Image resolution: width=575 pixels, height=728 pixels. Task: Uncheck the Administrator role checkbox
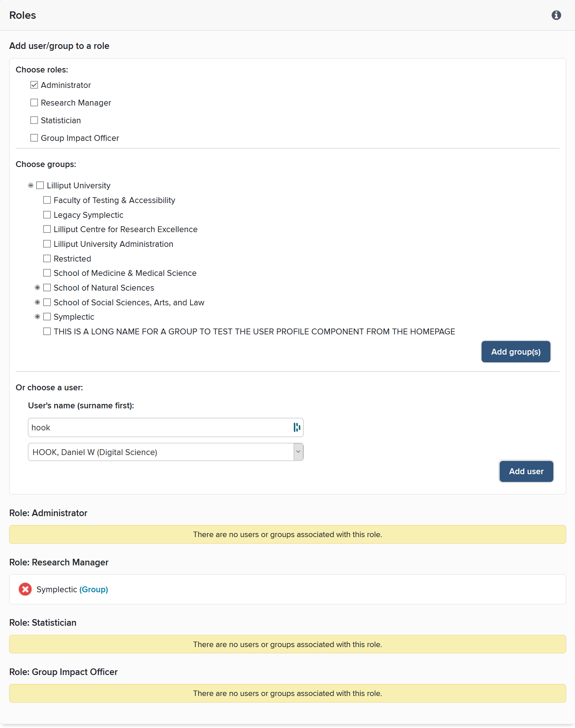click(x=34, y=85)
